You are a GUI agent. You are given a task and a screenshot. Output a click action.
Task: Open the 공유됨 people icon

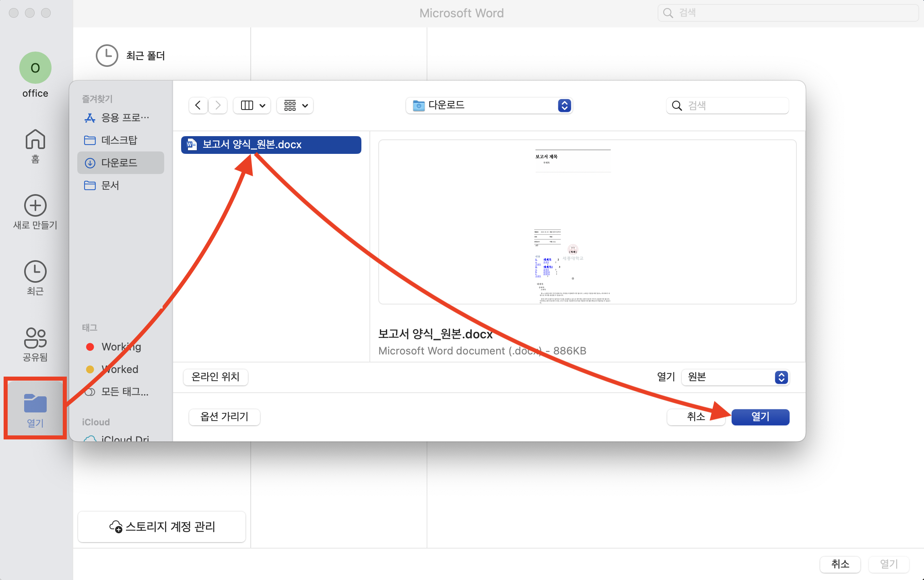pyautogui.click(x=35, y=338)
